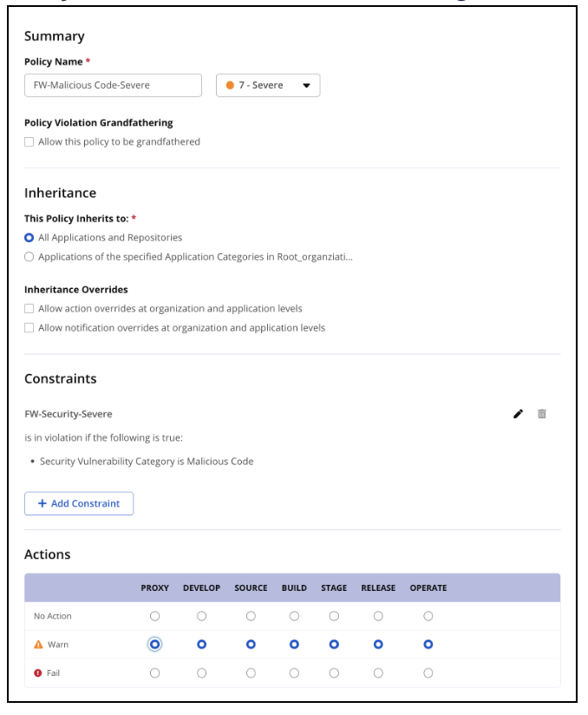The height and width of the screenshot is (715, 588).
Task: Set No Action for DEVELOP stage
Action: [x=201, y=616]
